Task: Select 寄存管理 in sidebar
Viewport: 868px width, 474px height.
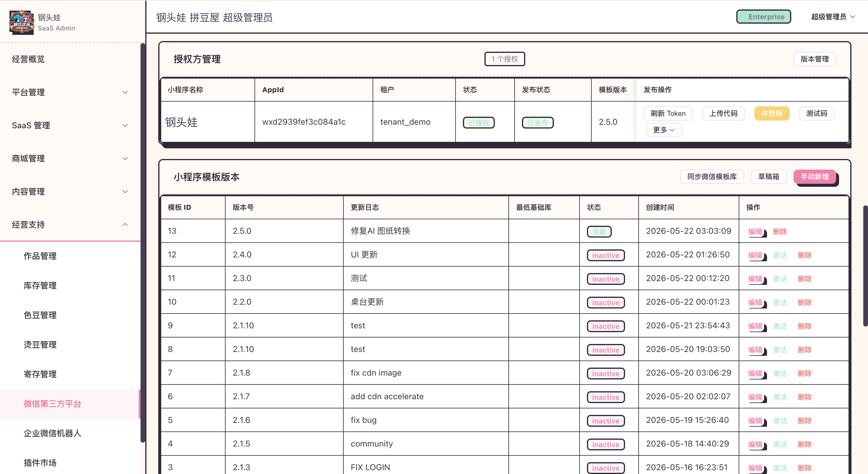Action: (x=70, y=374)
